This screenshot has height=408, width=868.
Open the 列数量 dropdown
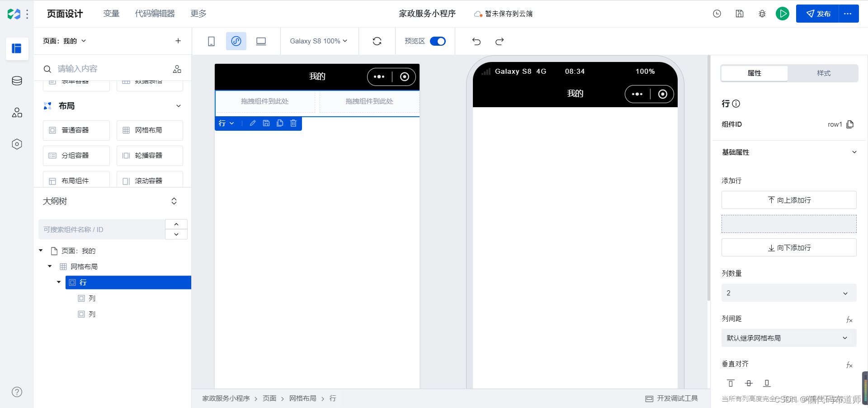(x=789, y=293)
